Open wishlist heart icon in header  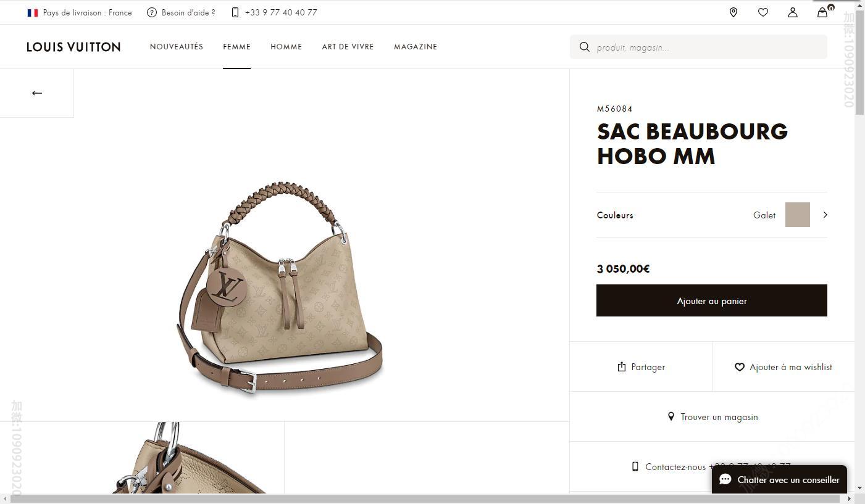(763, 12)
